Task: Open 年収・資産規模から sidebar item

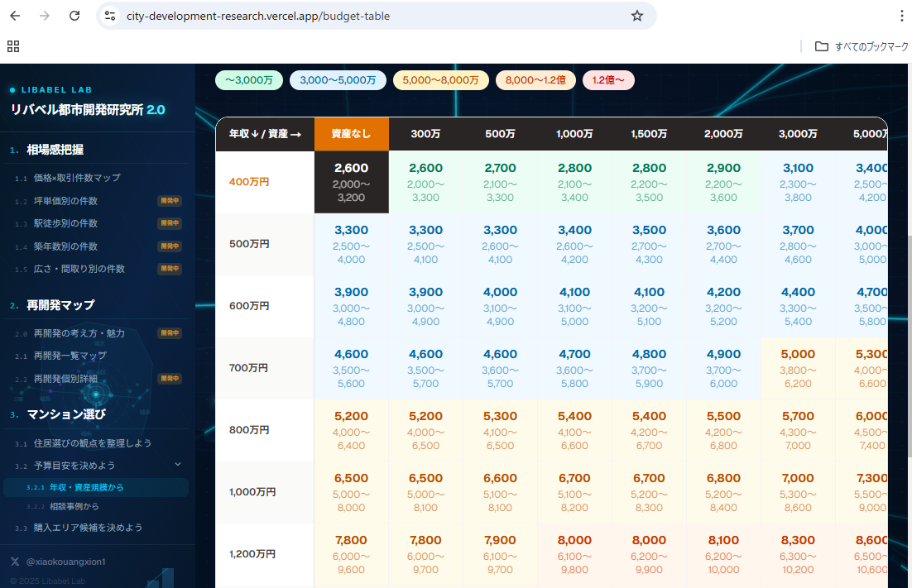Action: (86, 488)
